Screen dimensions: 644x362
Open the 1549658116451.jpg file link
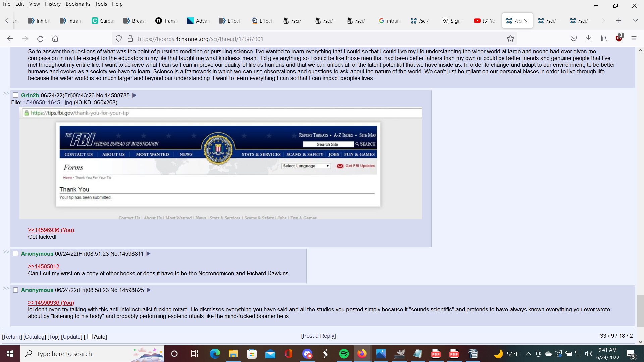(x=48, y=102)
